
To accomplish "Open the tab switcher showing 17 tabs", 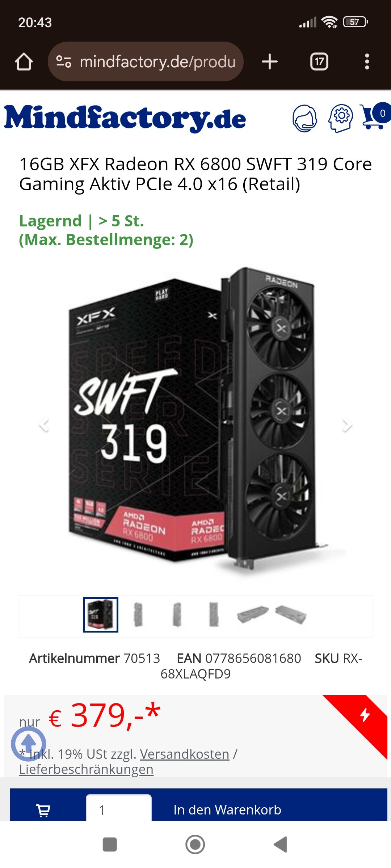I will pos(319,61).
